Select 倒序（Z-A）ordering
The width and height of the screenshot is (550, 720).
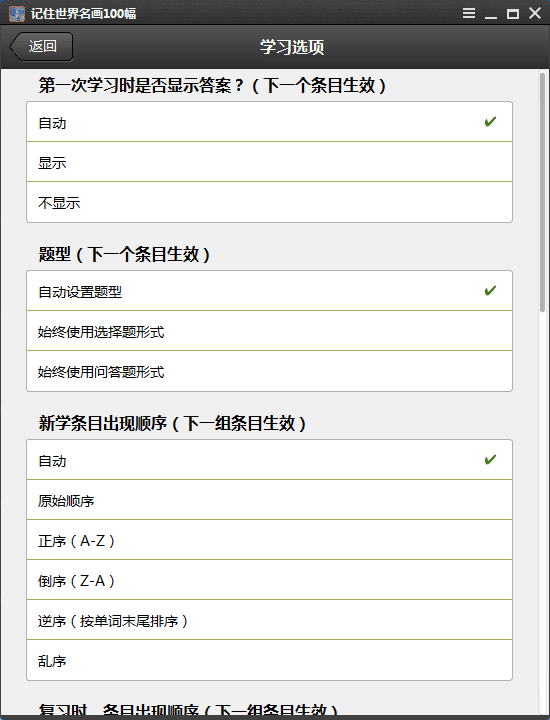point(269,580)
